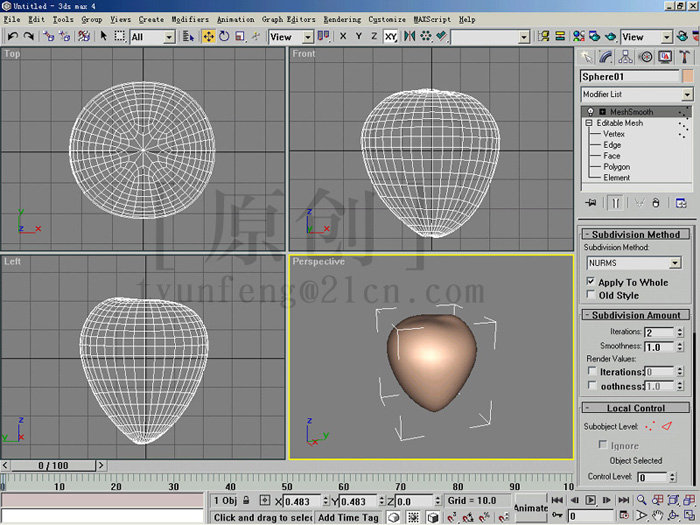
Task: Open the View reference coordinate dropdown
Action: pos(308,37)
